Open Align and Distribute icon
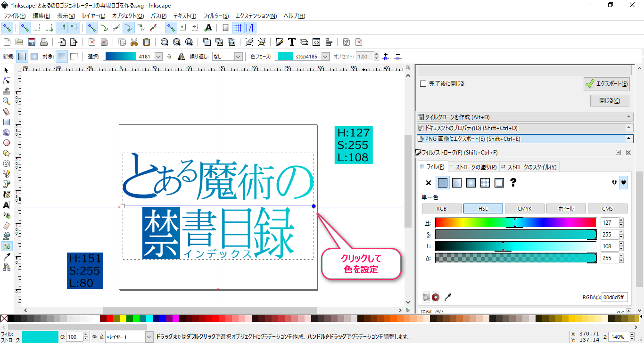Screen dimensions: 644x343 point(329,41)
